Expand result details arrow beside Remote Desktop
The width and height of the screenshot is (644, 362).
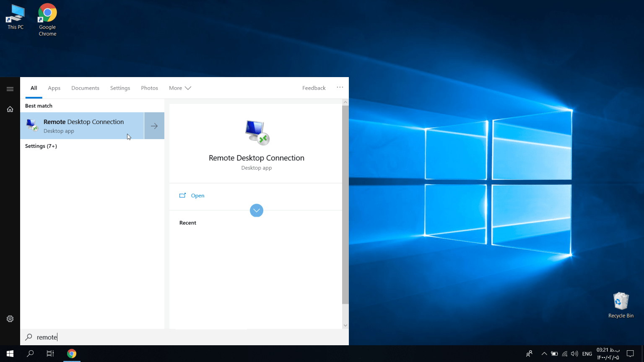pos(154,126)
